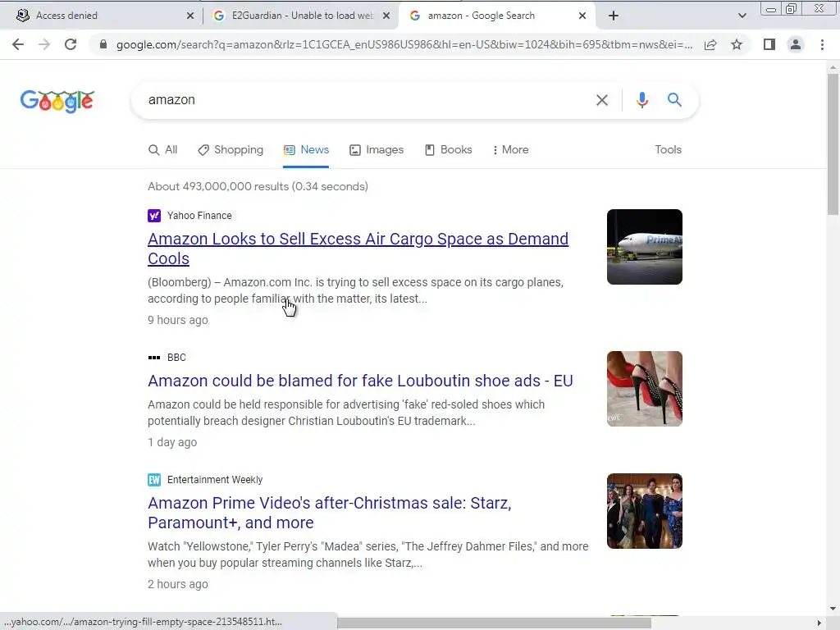
Task: Click the address bar URL
Action: (x=404, y=45)
